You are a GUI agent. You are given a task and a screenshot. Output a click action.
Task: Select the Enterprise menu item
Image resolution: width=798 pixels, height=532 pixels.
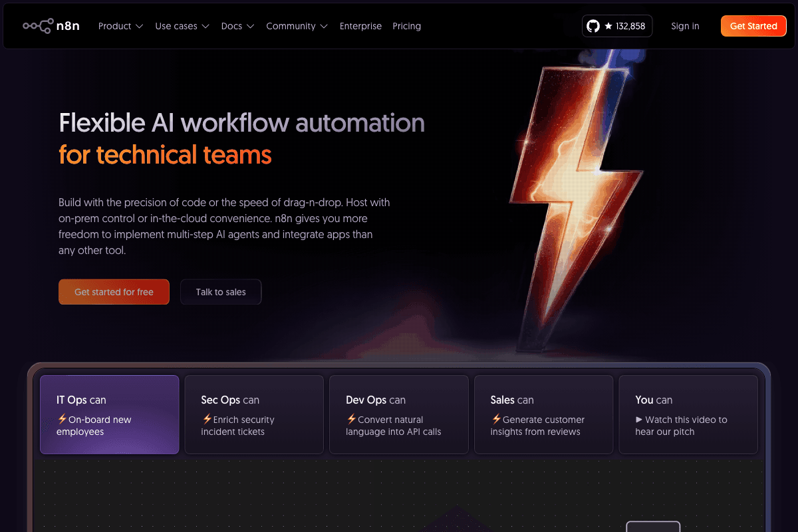tap(360, 26)
